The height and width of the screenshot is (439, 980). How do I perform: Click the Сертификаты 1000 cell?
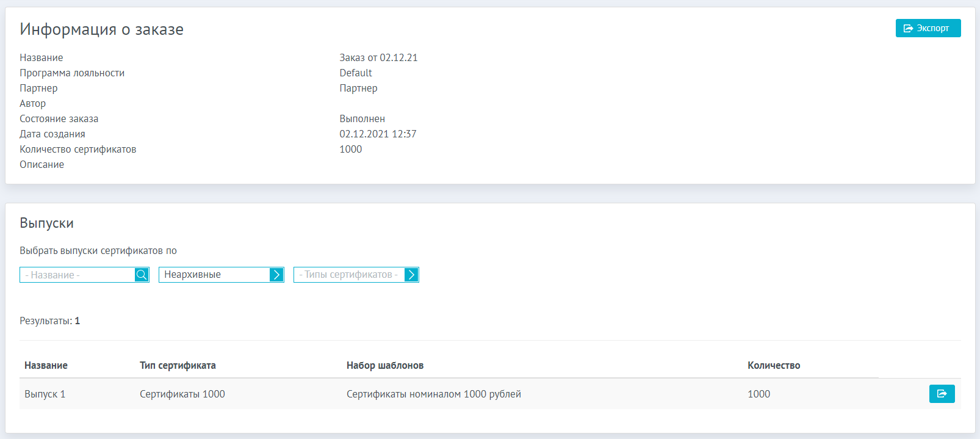(x=182, y=394)
